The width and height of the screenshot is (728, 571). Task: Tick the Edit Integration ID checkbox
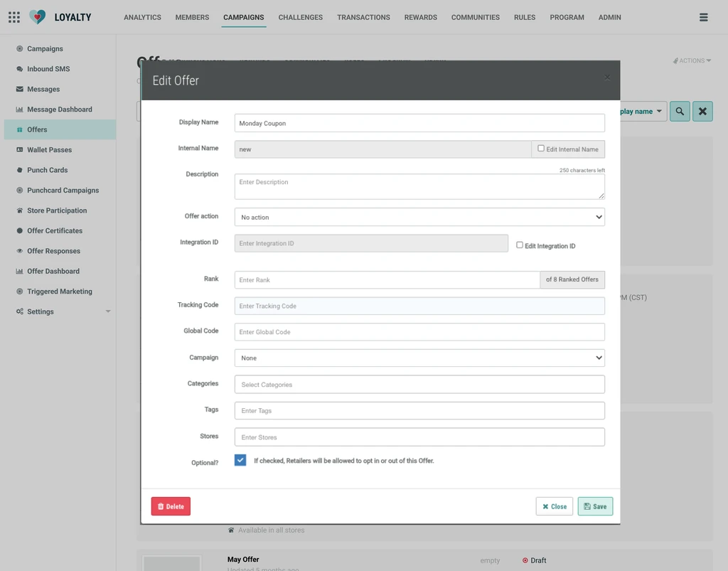[520, 245]
